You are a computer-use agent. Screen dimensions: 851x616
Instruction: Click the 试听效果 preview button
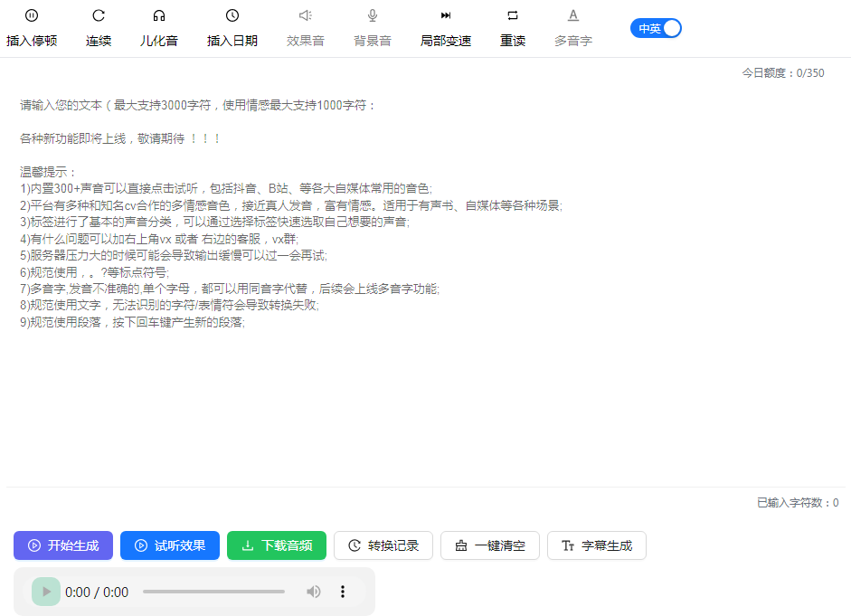[169, 545]
